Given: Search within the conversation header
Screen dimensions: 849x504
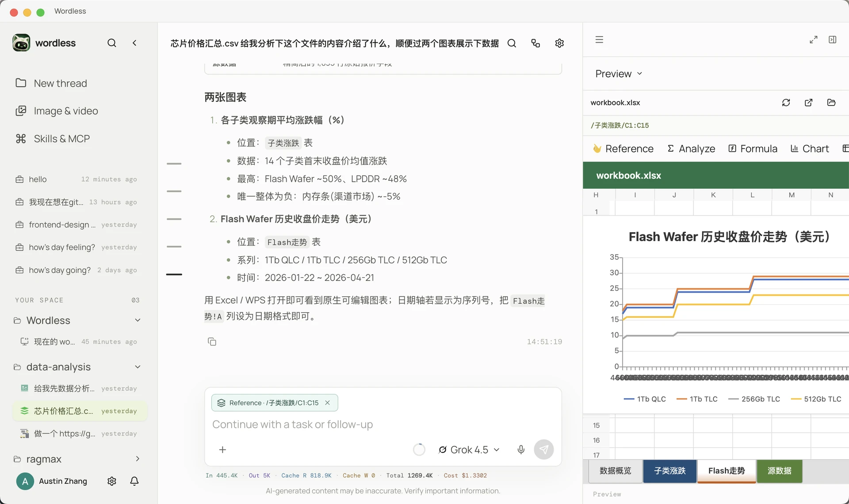Looking at the screenshot, I should pyautogui.click(x=512, y=43).
